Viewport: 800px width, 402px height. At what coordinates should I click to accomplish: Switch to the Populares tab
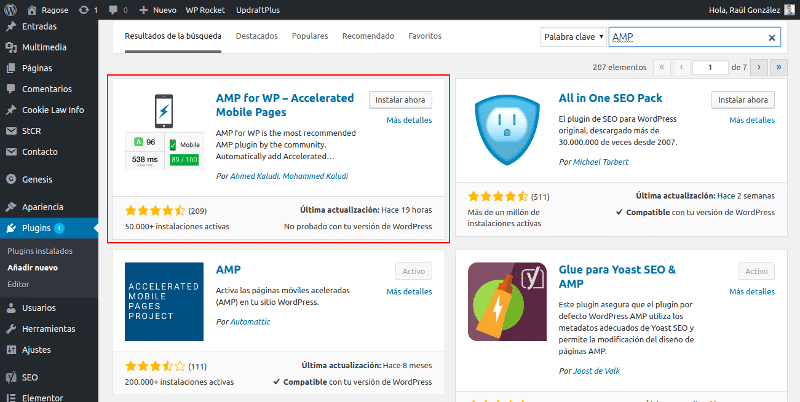tap(310, 36)
